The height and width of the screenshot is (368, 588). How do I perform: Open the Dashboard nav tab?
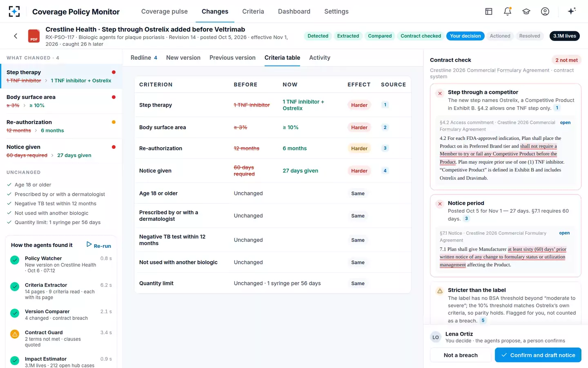click(x=294, y=11)
